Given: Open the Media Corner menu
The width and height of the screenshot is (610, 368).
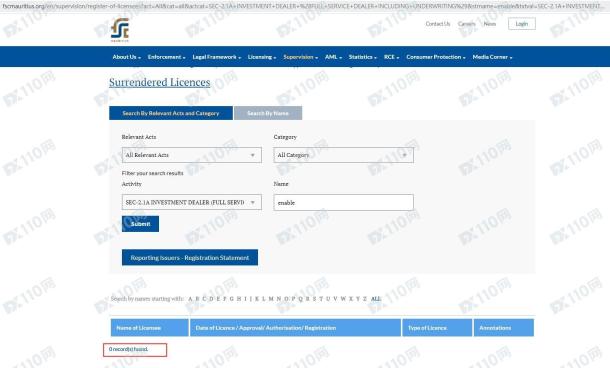Looking at the screenshot, I should pyautogui.click(x=492, y=57).
